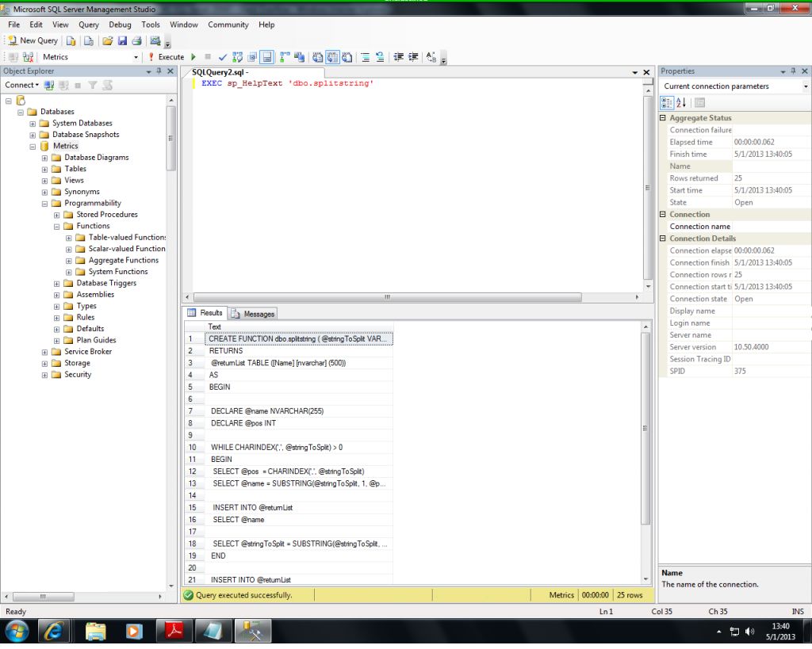Click the Refresh icon in Object Explorer
Screen dimensions: 812x649
click(x=107, y=86)
